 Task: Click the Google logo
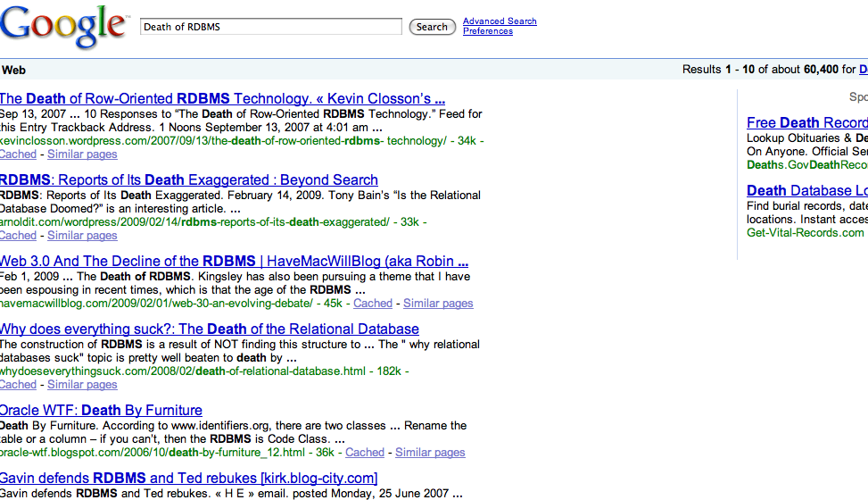[x=63, y=27]
